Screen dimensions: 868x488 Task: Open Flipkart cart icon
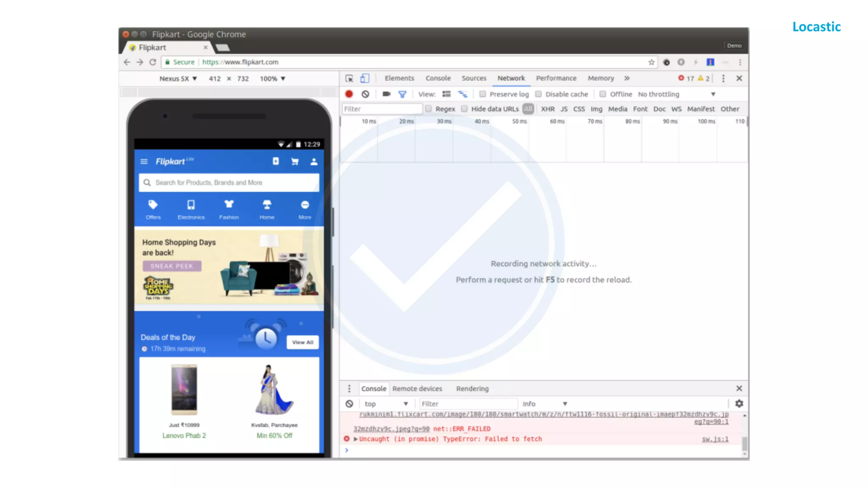[295, 161]
